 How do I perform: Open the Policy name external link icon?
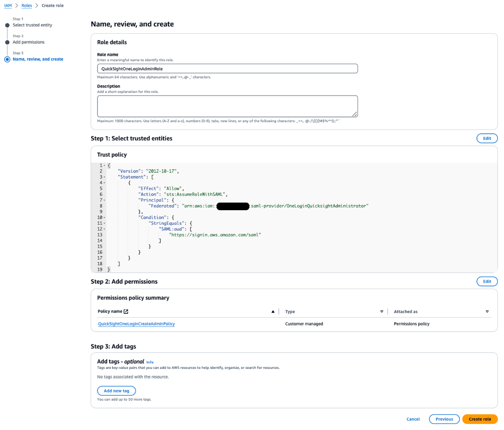click(126, 311)
